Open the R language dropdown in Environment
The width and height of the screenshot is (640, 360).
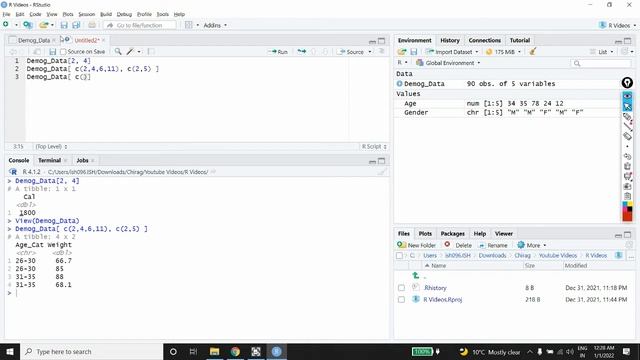402,62
